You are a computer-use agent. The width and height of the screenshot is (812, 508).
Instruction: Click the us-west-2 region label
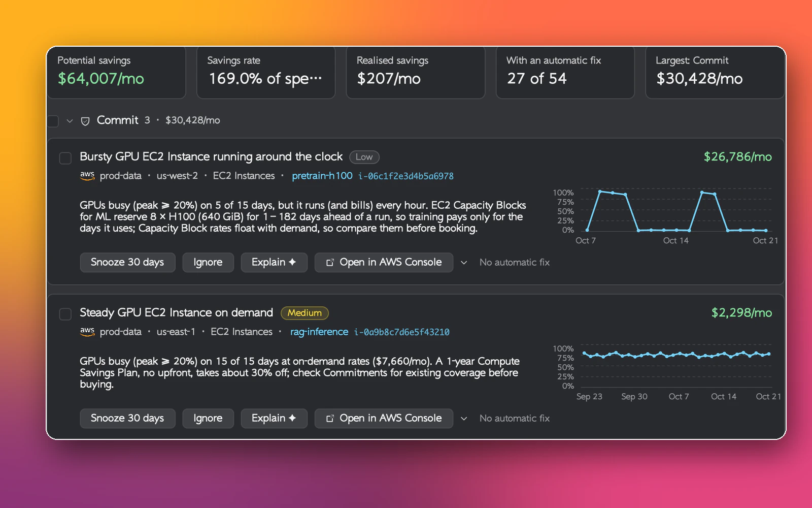pyautogui.click(x=177, y=176)
